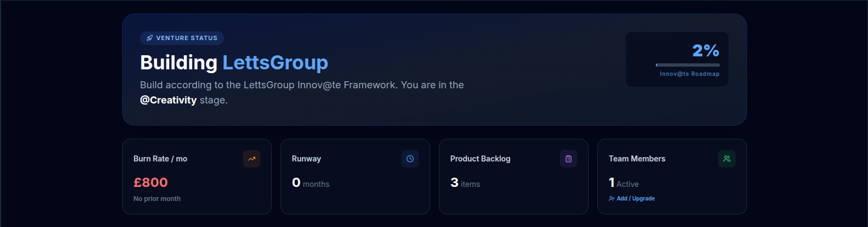Click the Runway card title
868x227 pixels.
click(x=307, y=159)
